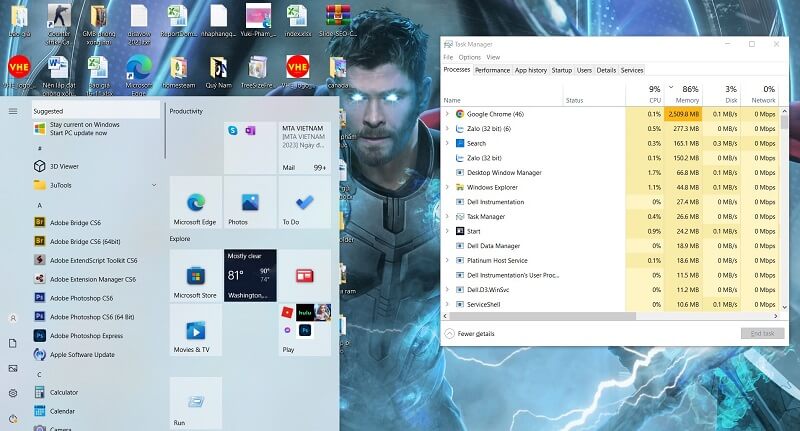Open the View menu in Task Manager
Screen dimensions: 800x431
click(493, 57)
